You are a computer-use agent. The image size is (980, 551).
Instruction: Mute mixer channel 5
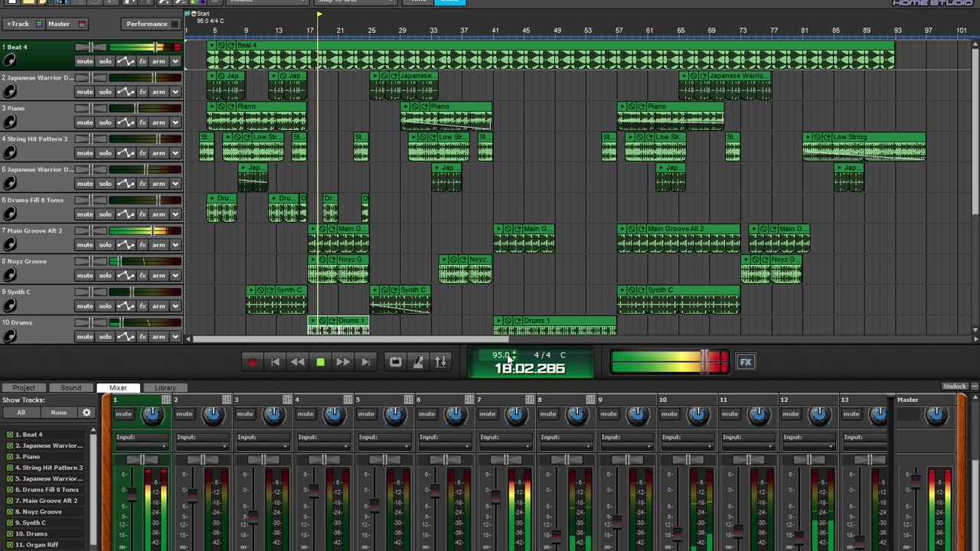click(x=366, y=414)
